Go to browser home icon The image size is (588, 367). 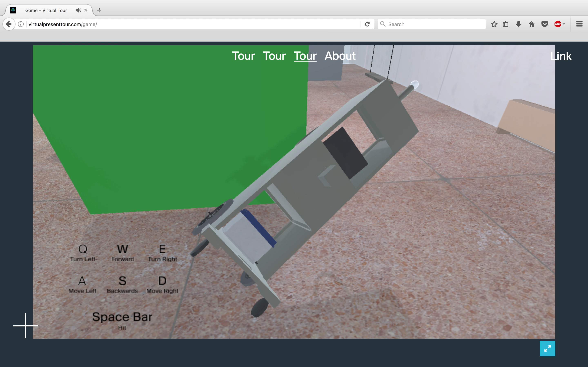[x=532, y=24]
